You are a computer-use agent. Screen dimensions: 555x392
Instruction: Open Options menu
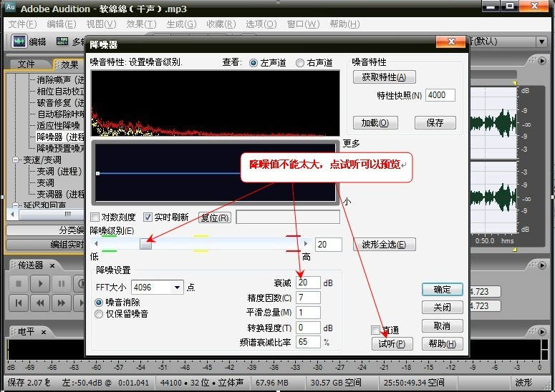pyautogui.click(x=261, y=24)
